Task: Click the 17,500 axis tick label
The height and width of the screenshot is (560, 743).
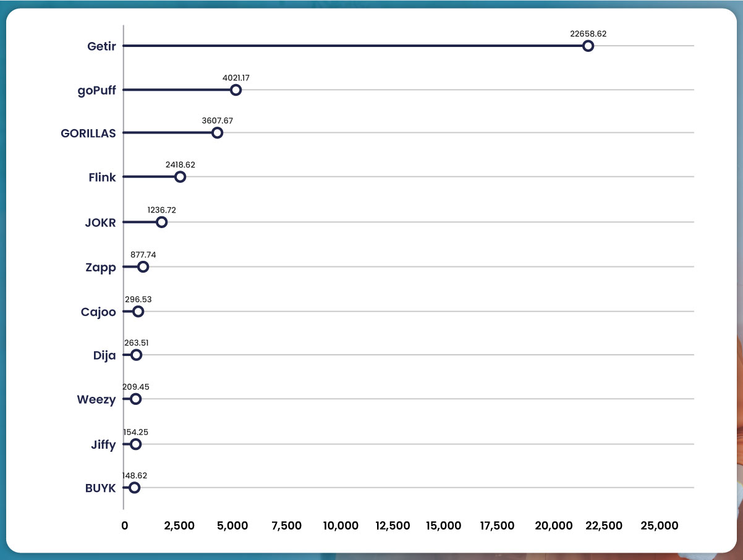Action: coord(497,526)
